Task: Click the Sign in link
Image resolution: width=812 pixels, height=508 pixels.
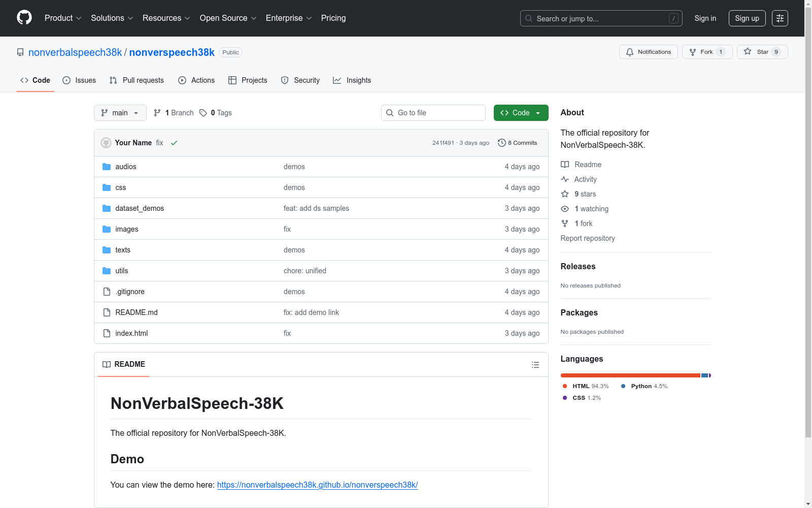Action: pyautogui.click(x=705, y=18)
